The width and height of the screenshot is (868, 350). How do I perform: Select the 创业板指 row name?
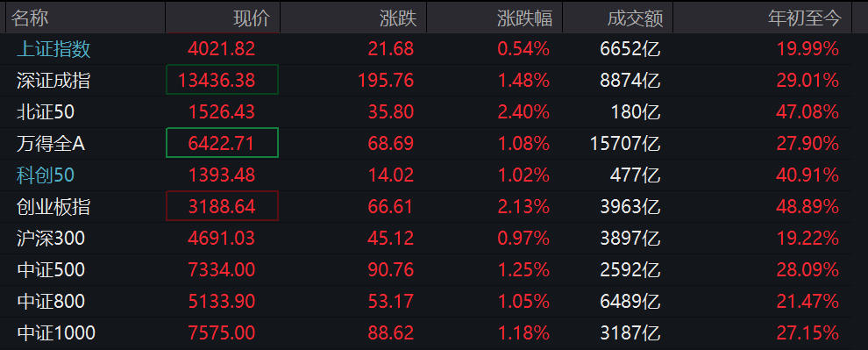pos(53,207)
